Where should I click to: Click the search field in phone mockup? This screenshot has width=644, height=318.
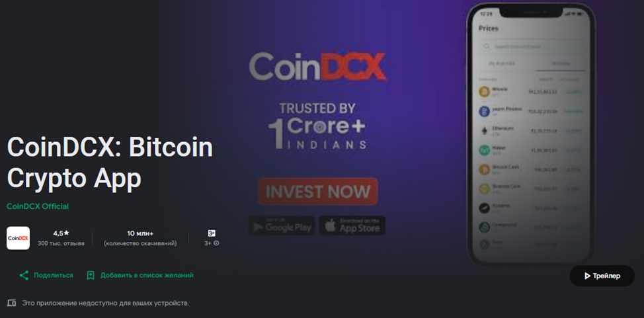tap(533, 47)
